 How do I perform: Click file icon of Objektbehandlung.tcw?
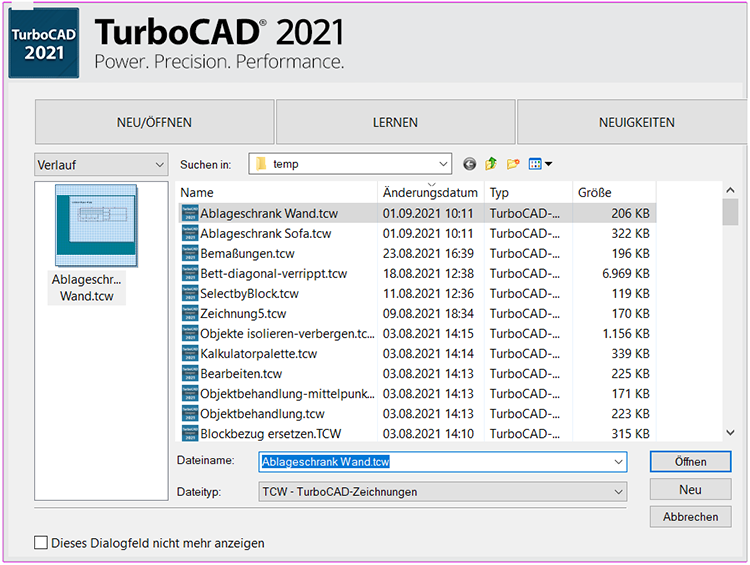[x=190, y=414]
